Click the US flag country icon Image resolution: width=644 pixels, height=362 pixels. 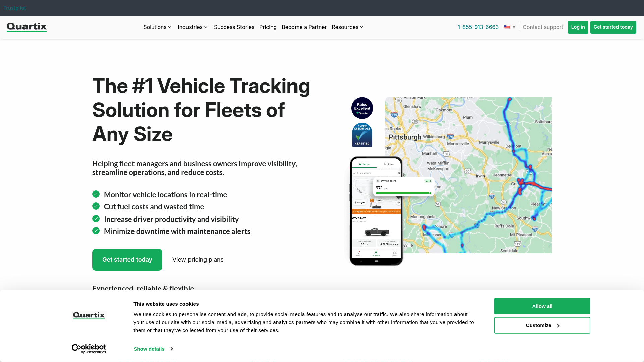[507, 27]
